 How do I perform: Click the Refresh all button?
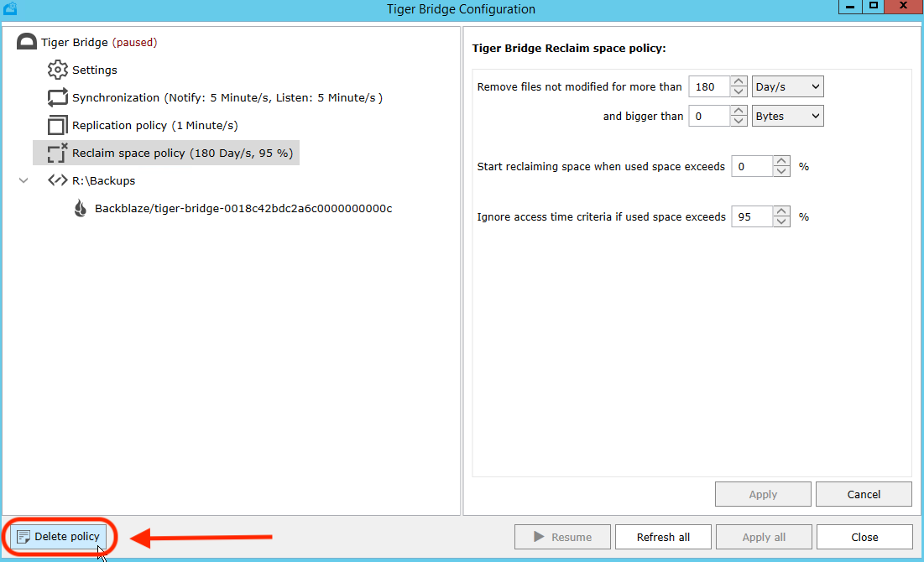tap(663, 537)
